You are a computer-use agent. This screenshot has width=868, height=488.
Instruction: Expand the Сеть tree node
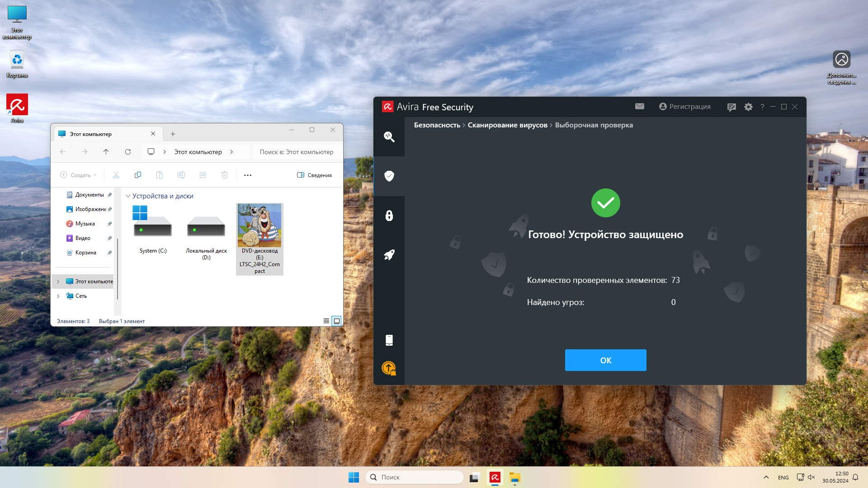(58, 296)
